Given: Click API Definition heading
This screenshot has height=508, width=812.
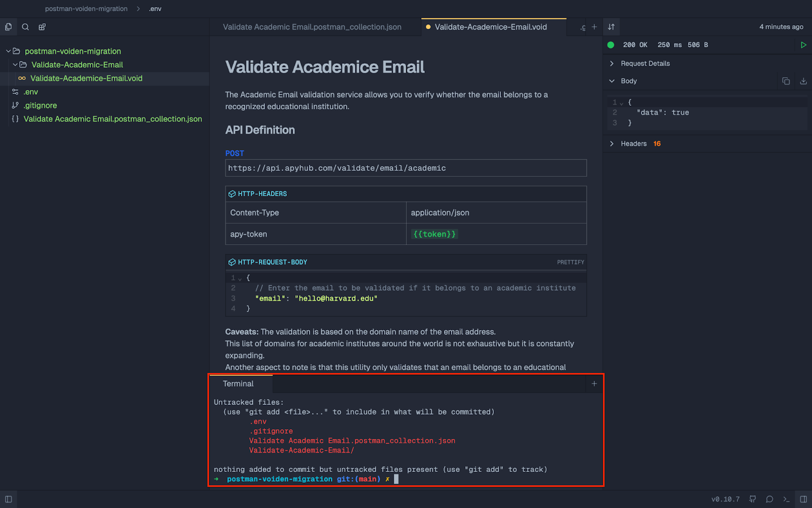Looking at the screenshot, I should coord(260,130).
